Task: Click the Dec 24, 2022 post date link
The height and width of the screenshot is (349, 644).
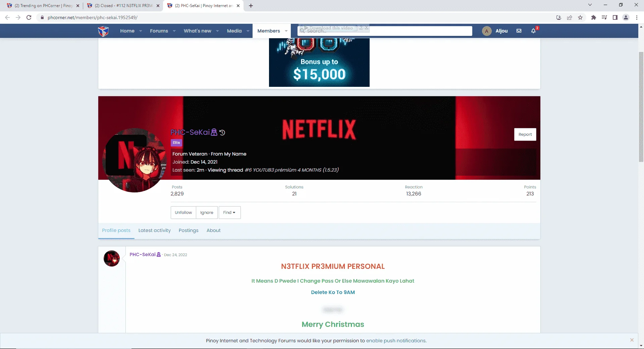Action: (x=175, y=255)
